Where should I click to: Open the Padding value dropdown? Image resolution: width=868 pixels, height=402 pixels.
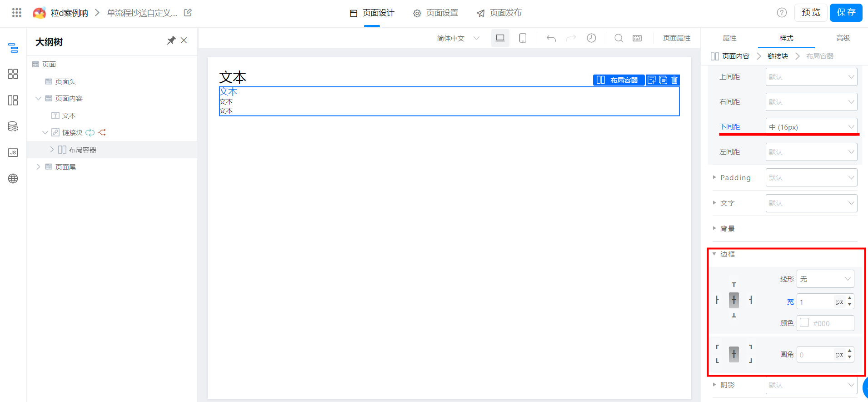pos(811,177)
